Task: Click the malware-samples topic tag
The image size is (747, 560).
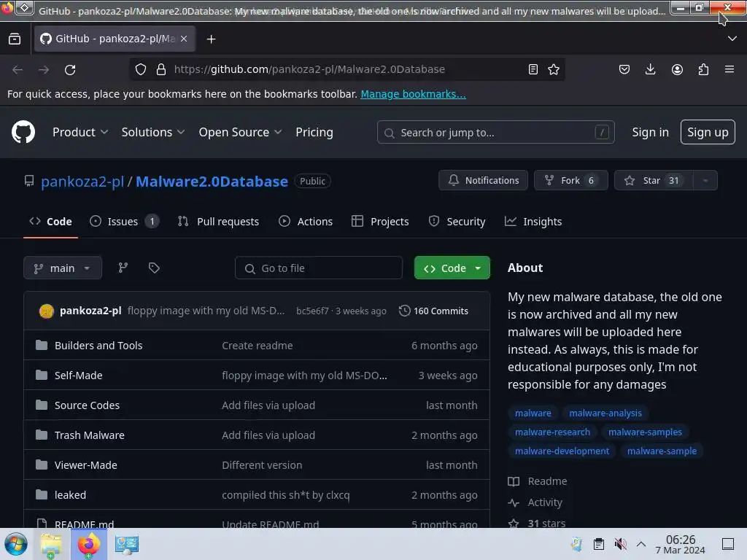Action: 645,432
